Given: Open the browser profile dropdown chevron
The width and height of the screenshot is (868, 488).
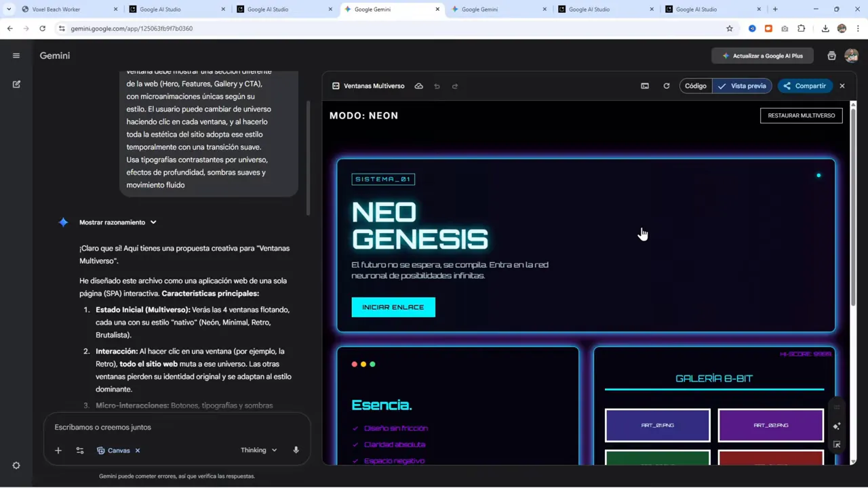Looking at the screenshot, I should click(8, 9).
